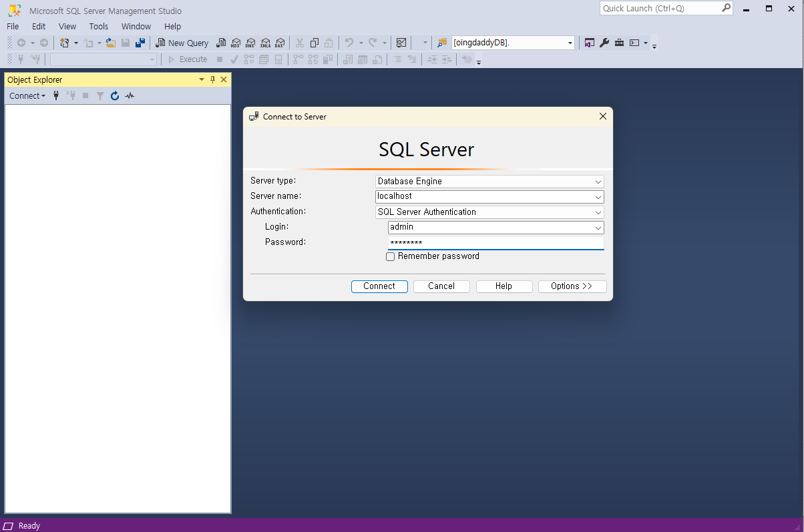Click the Save icon in the toolbar

tap(126, 42)
